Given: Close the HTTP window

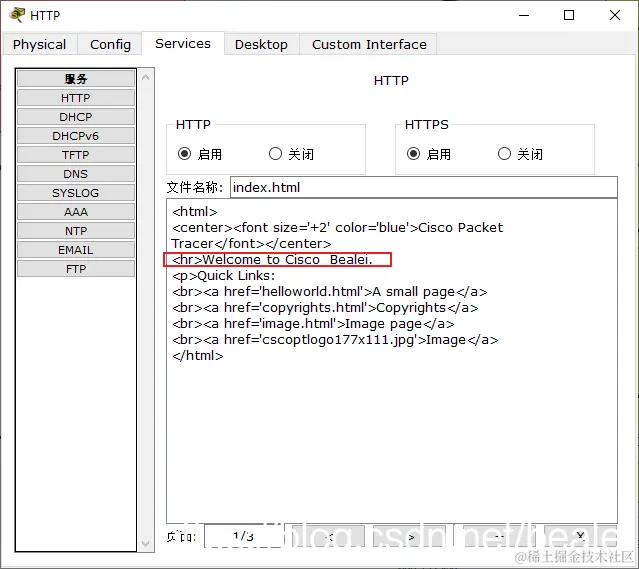Looking at the screenshot, I should pos(615,15).
